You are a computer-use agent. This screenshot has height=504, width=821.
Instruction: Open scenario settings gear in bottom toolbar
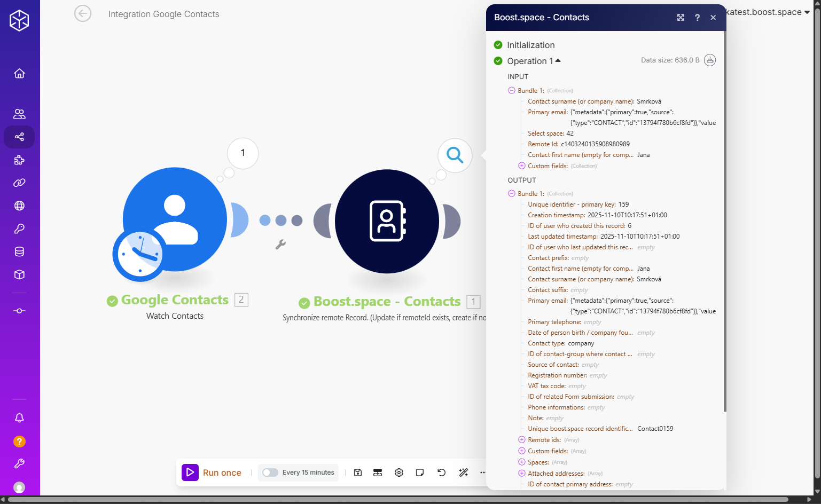399,472
